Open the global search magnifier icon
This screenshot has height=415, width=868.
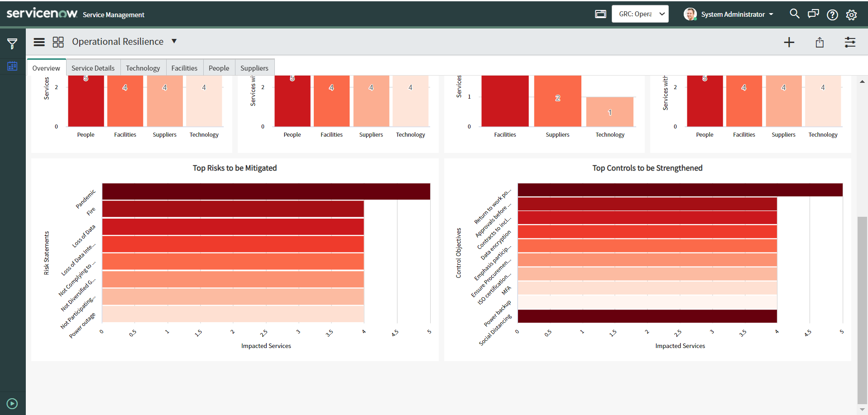[x=794, y=14]
